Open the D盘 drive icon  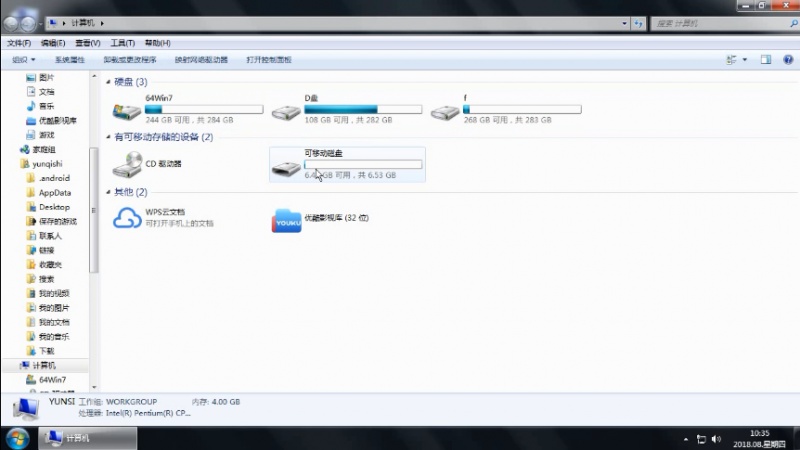(286, 112)
